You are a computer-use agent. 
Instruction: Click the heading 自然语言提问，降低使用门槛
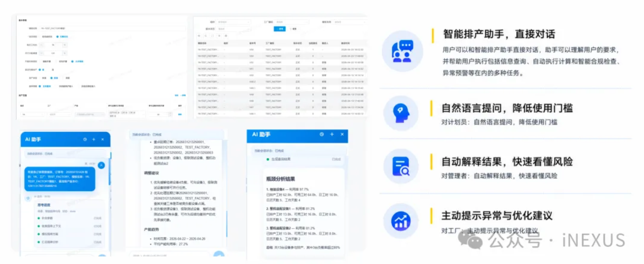[507, 108]
